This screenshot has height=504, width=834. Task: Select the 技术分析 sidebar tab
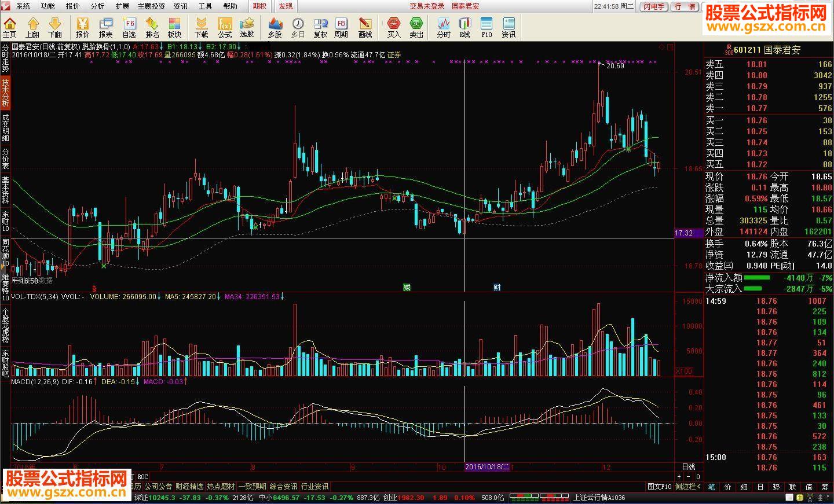click(x=5, y=93)
